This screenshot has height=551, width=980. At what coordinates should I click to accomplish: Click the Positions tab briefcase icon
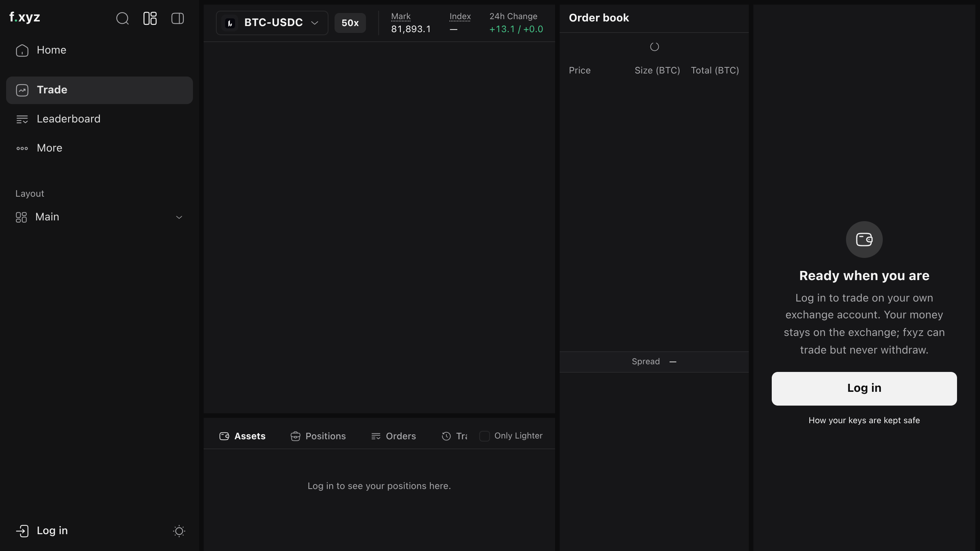295,436
